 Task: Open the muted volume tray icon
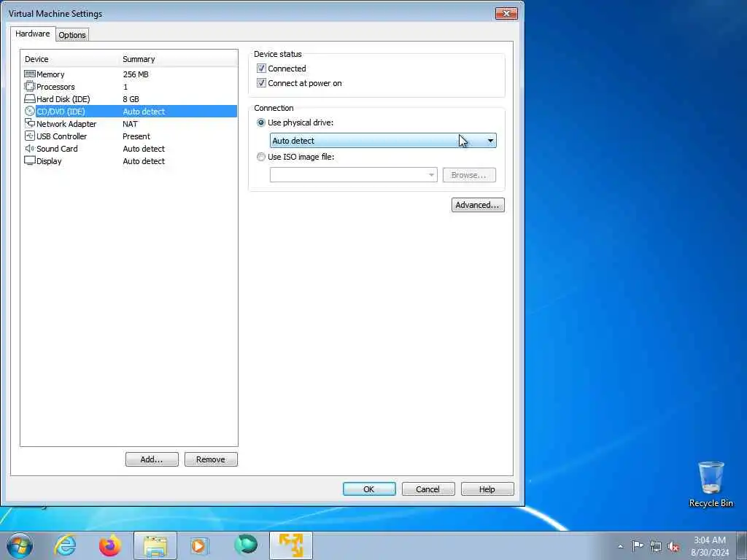click(673, 547)
